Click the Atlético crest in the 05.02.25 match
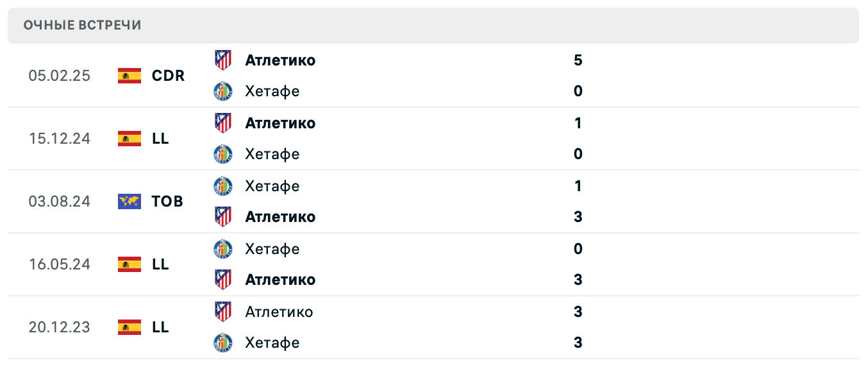This screenshot has height=367, width=868. coord(222,60)
